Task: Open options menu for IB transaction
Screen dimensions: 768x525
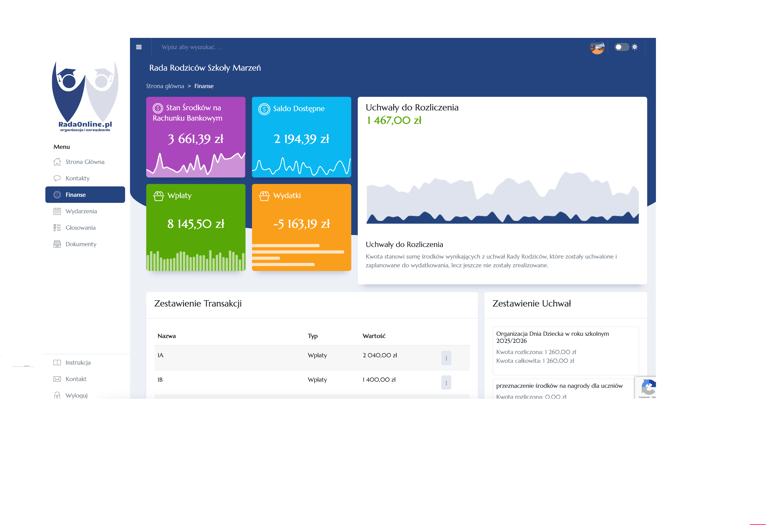Action: click(x=446, y=382)
